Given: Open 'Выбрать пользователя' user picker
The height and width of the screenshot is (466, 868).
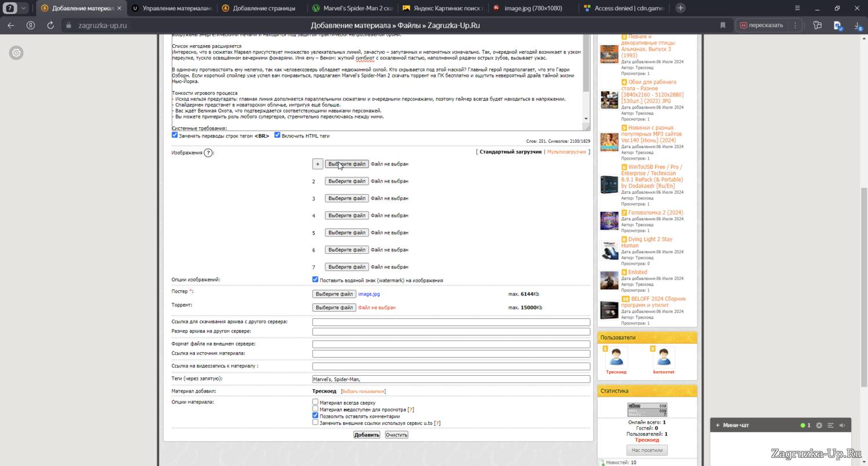Looking at the screenshot, I should click(363, 391).
